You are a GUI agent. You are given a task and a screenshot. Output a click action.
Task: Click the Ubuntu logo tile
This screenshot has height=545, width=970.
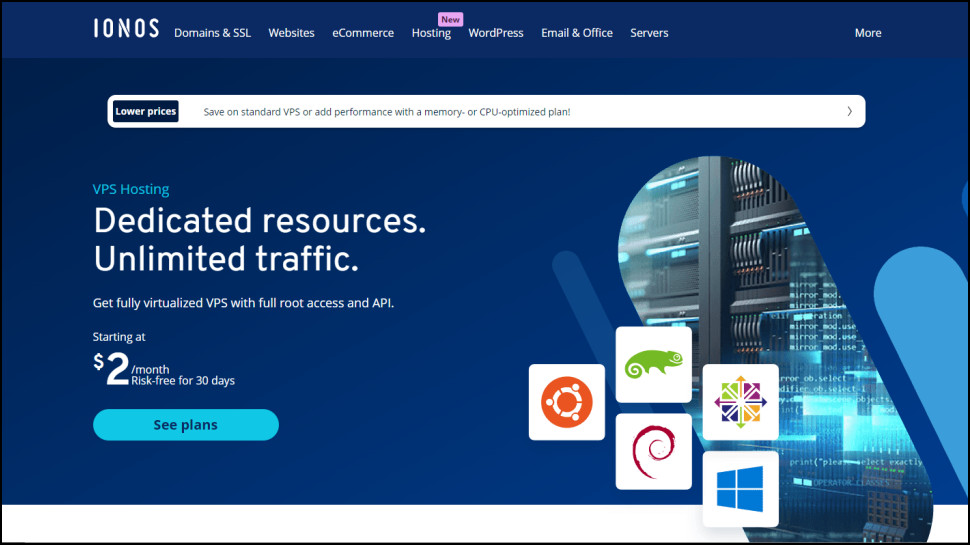coord(567,402)
